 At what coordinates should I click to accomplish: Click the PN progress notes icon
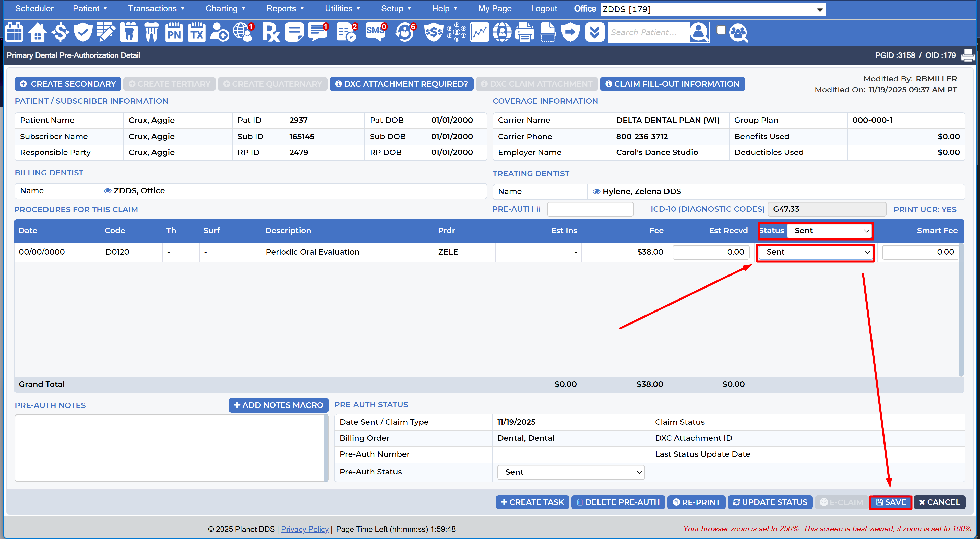pyautogui.click(x=174, y=32)
